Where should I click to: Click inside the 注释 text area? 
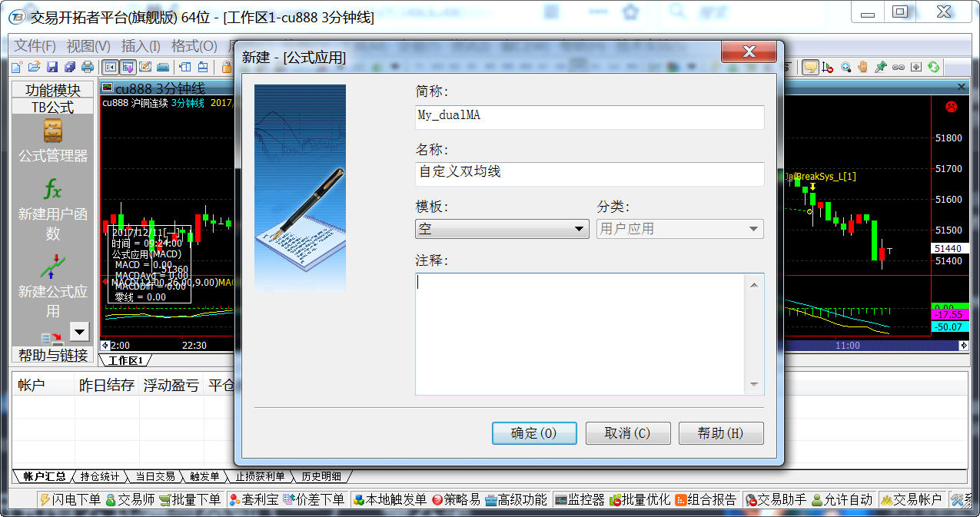[580, 334]
